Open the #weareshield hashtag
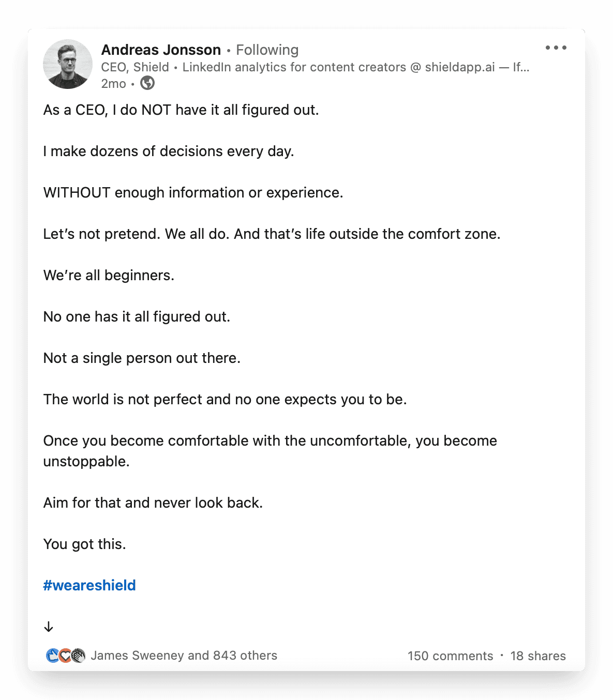 (89, 585)
